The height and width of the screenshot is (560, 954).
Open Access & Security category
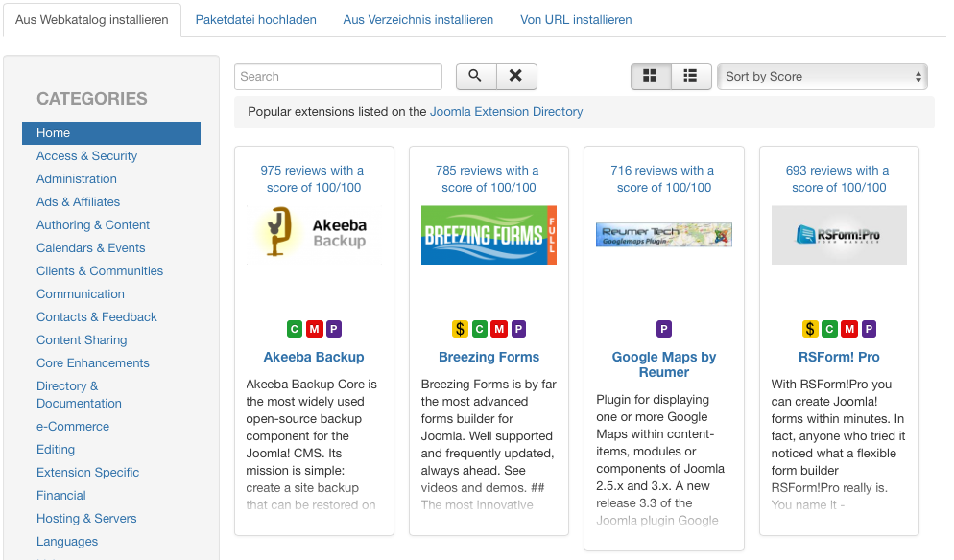(x=87, y=156)
